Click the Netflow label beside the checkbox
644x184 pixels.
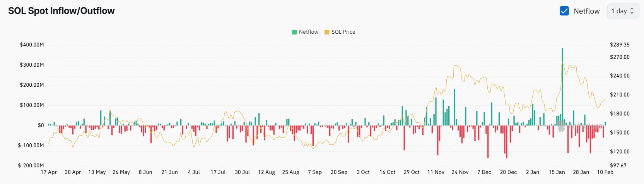coord(586,11)
